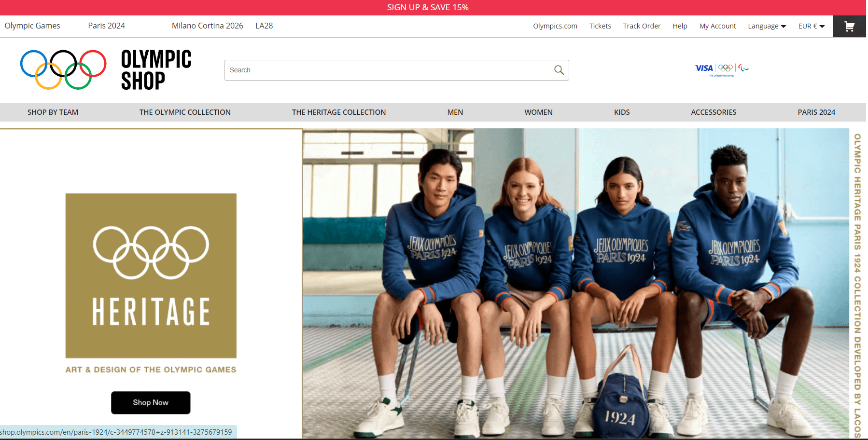Open the Shop By Team menu

[x=53, y=112]
